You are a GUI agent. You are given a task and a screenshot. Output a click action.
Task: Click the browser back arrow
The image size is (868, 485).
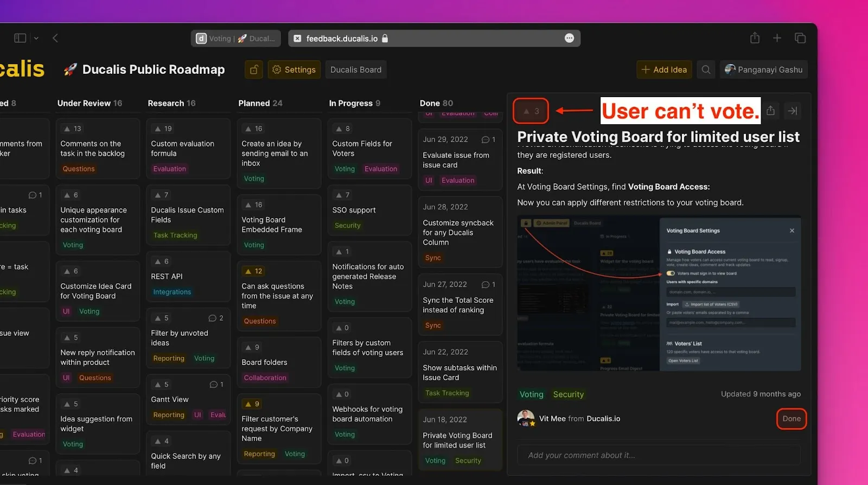pyautogui.click(x=55, y=38)
